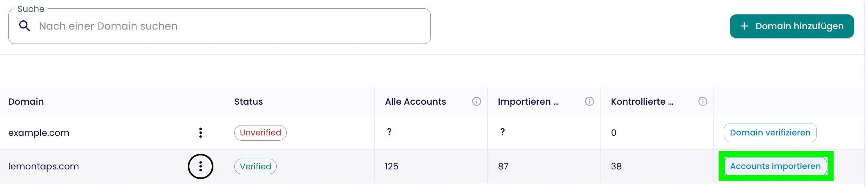868x187 pixels.
Task: Select the example.com domain row
Action: tap(39, 133)
